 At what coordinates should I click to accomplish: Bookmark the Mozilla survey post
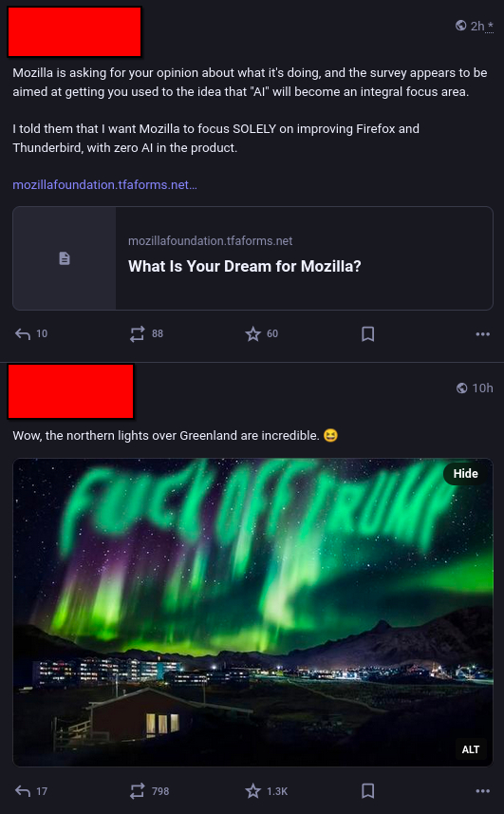[x=367, y=333]
